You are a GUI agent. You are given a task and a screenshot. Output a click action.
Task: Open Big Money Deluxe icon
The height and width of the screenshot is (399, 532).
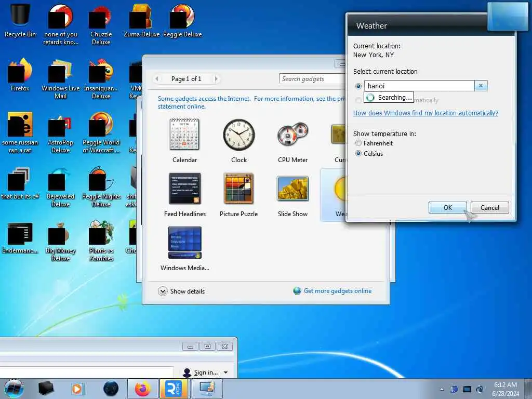tap(60, 241)
